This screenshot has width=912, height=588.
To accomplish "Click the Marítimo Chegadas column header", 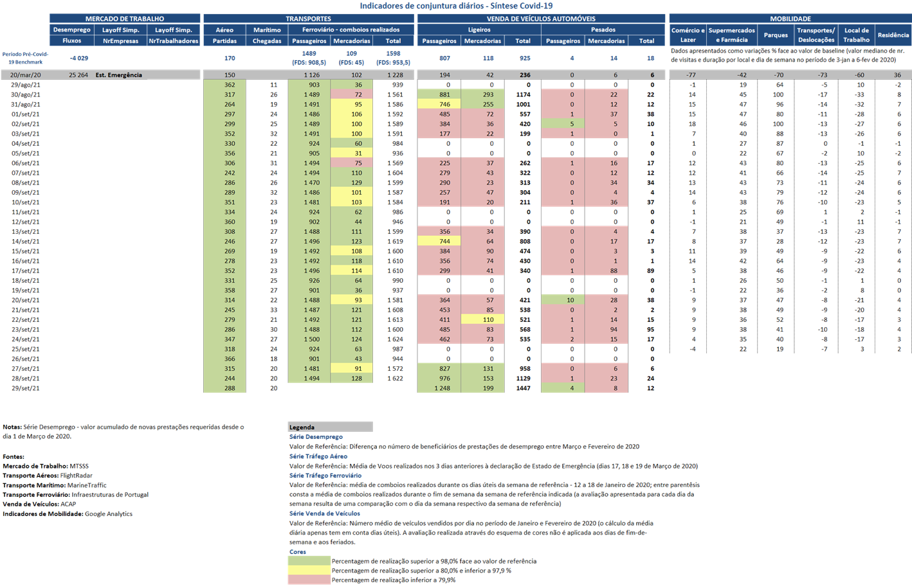I will click(x=267, y=35).
